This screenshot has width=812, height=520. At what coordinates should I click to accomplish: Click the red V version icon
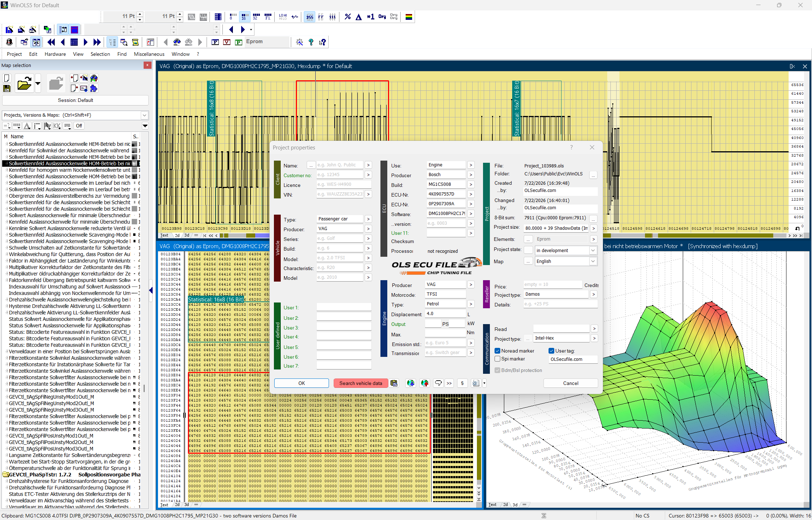pos(227,42)
